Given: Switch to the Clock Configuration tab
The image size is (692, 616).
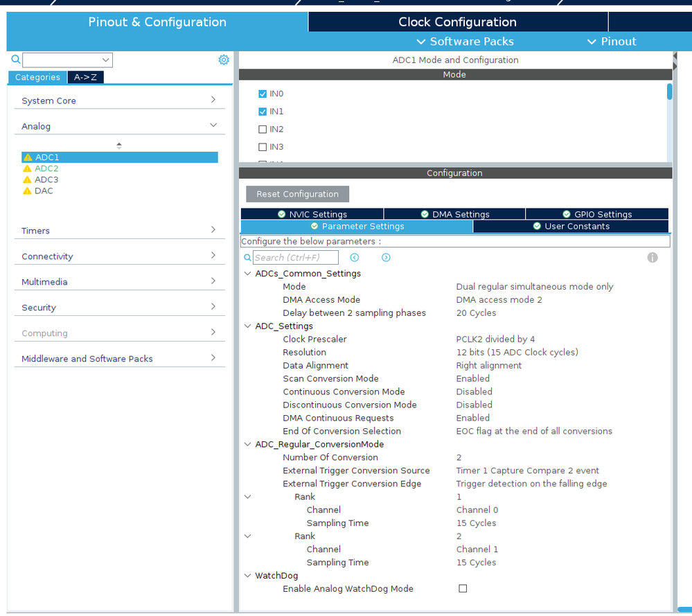Looking at the screenshot, I should [457, 21].
